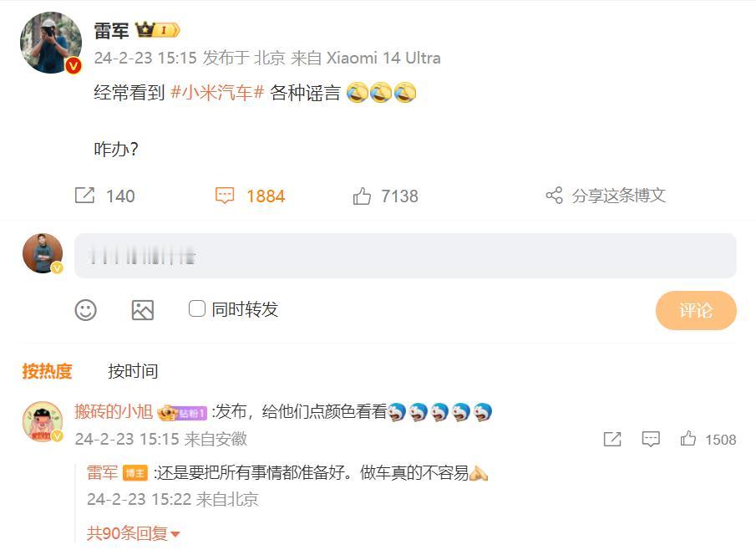Viewport: 756px width, 550px height.
Task: Open commenter 搬砖的小旭's profile name
Action: [x=114, y=411]
